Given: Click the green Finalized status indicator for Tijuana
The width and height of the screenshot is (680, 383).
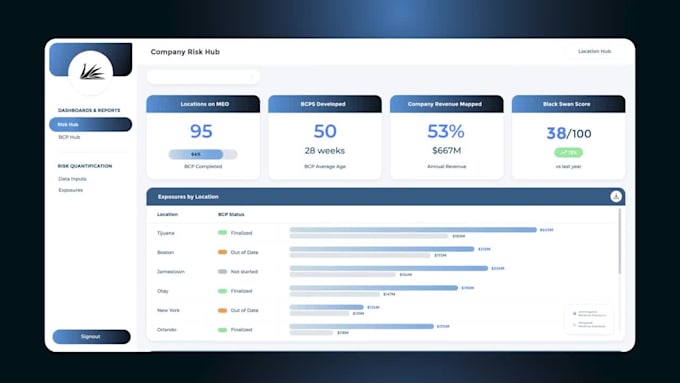Looking at the screenshot, I should [x=222, y=233].
